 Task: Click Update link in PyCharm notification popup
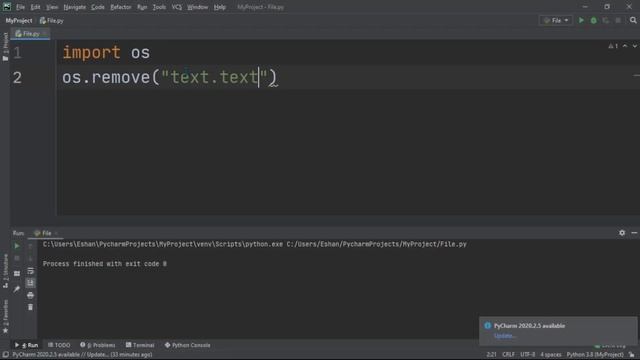pos(505,336)
